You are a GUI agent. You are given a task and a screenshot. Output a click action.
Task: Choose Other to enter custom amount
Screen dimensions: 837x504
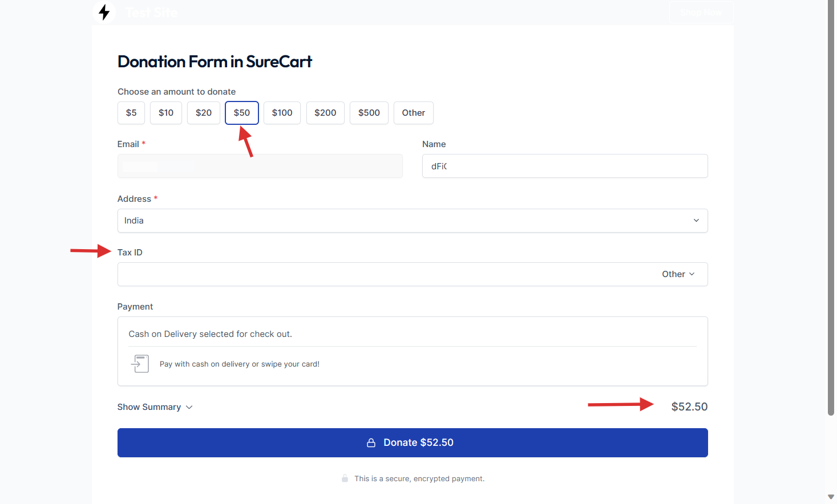click(413, 113)
